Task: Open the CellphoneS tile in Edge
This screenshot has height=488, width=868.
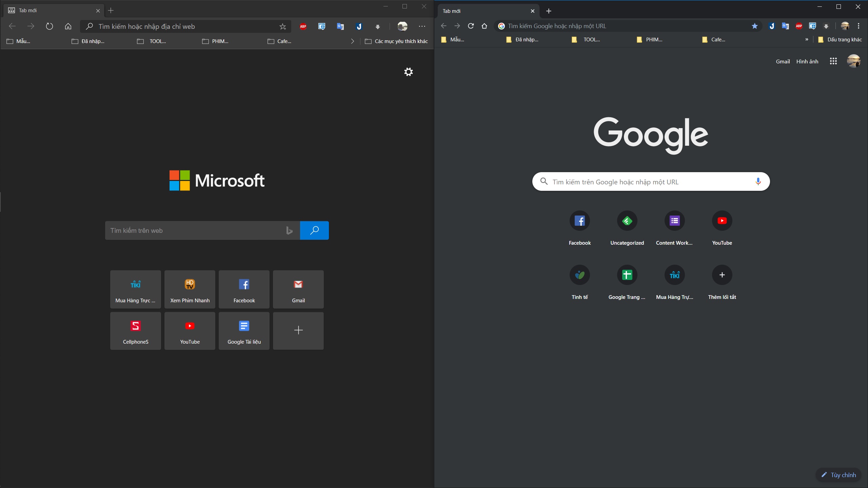Action: (x=136, y=331)
